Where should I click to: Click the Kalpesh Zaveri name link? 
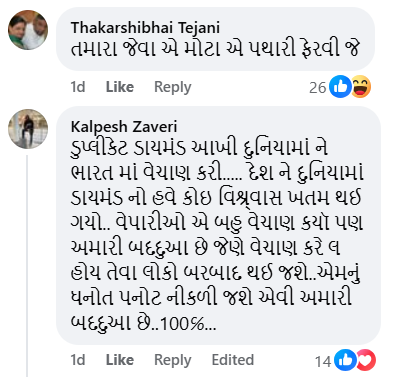pos(124,127)
